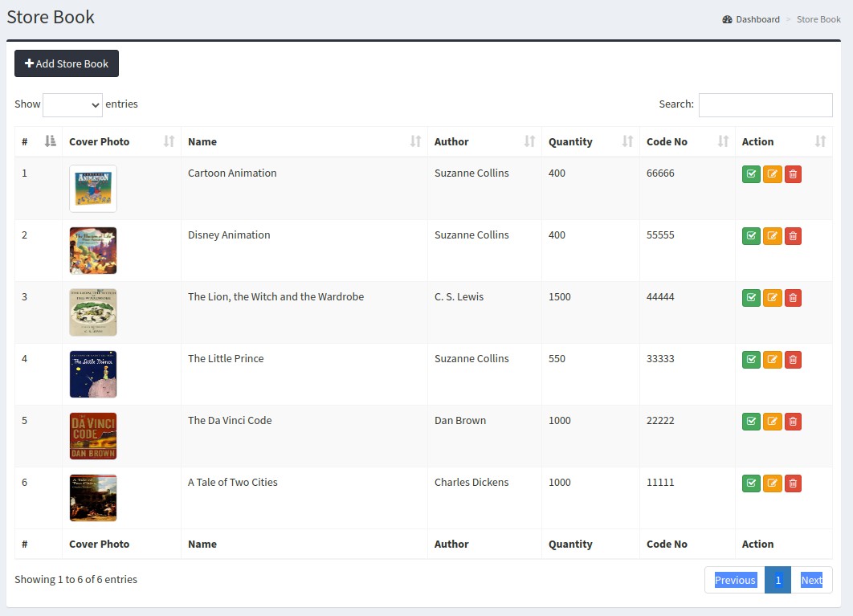Delete Cartoon Animation with the trash icon
Viewport: 853px width, 616px height.
point(793,173)
